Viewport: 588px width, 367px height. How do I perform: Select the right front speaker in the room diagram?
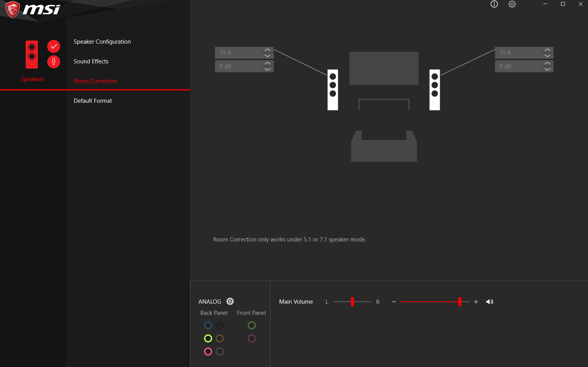435,90
